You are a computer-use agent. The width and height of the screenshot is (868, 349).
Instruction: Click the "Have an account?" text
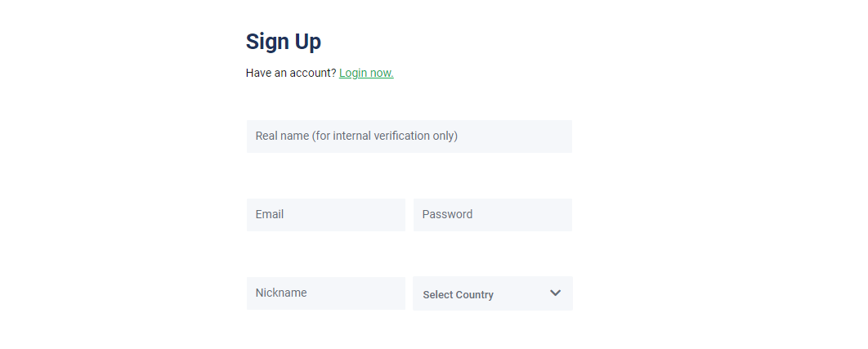tap(291, 73)
